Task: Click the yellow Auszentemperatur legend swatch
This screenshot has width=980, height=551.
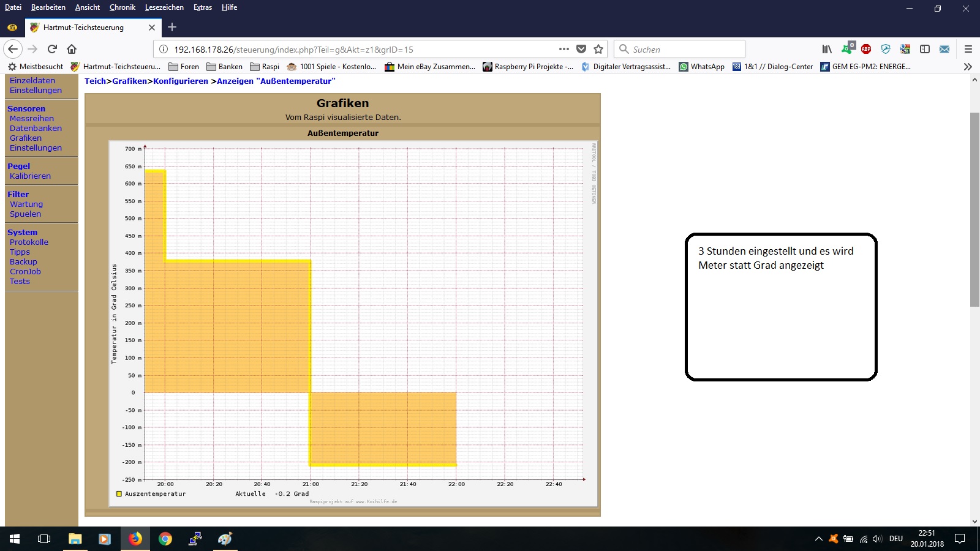Action: click(119, 494)
